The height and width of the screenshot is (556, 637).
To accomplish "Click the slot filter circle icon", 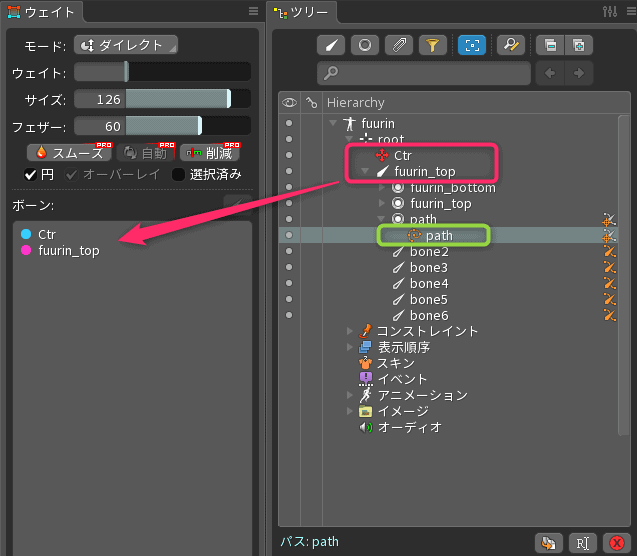I will click(x=365, y=45).
